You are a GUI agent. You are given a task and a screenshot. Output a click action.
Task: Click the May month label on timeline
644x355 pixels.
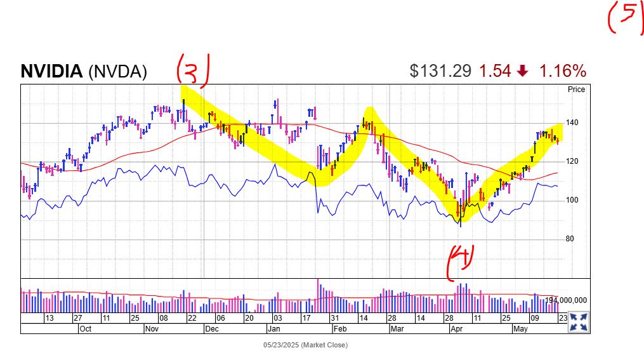click(x=520, y=329)
